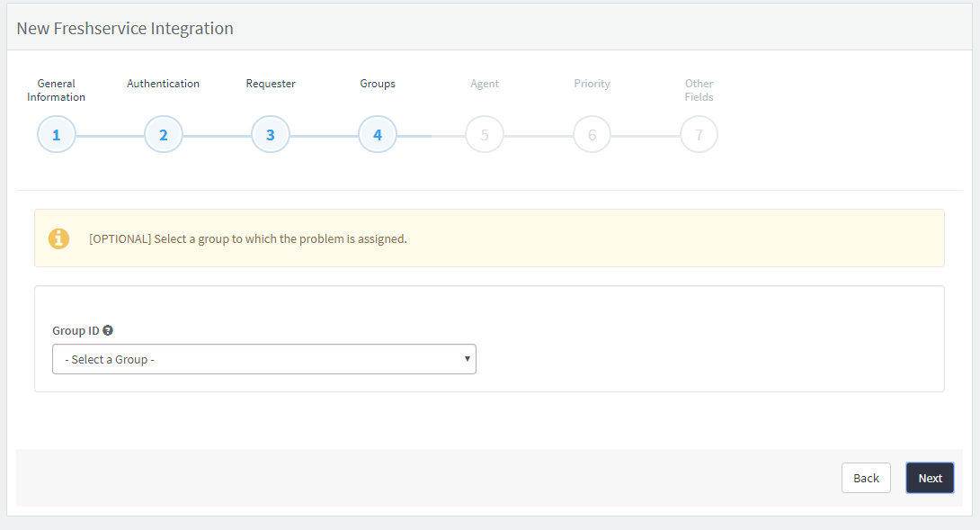Proceed with the Next button

(930, 478)
